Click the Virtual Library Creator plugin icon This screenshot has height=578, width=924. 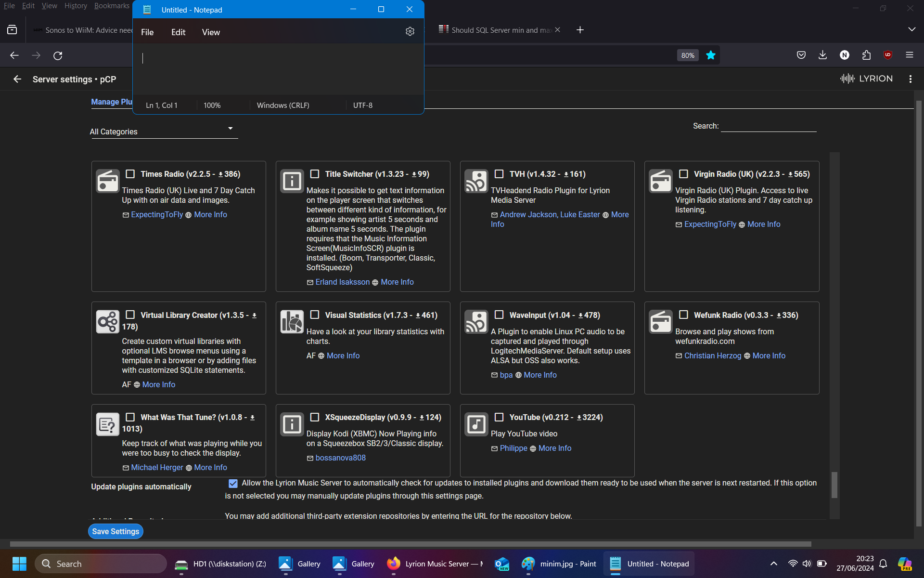[x=108, y=322]
